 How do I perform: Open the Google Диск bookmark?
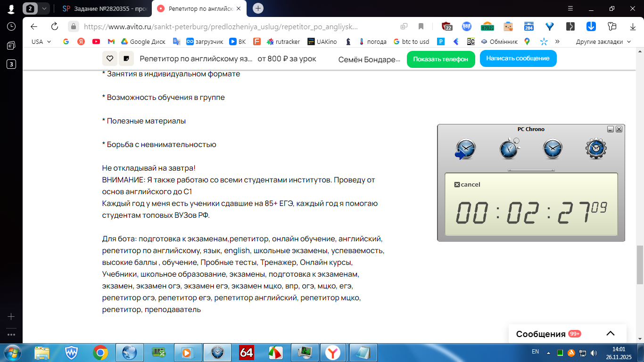[x=143, y=41]
